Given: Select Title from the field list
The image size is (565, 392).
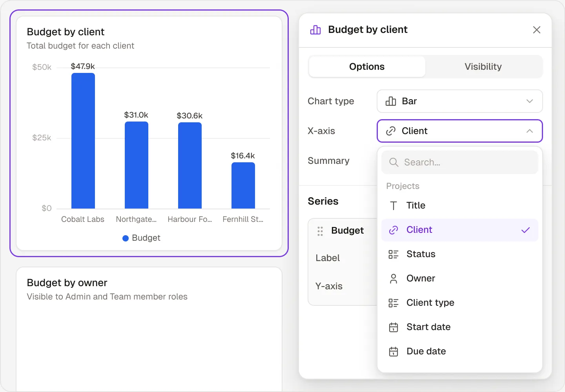Looking at the screenshot, I should coord(459,205).
